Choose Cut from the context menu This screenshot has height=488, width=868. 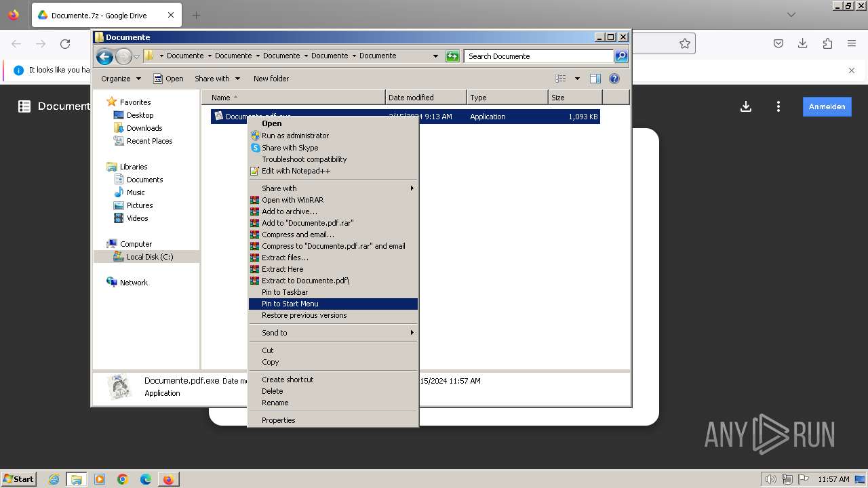[333, 350]
